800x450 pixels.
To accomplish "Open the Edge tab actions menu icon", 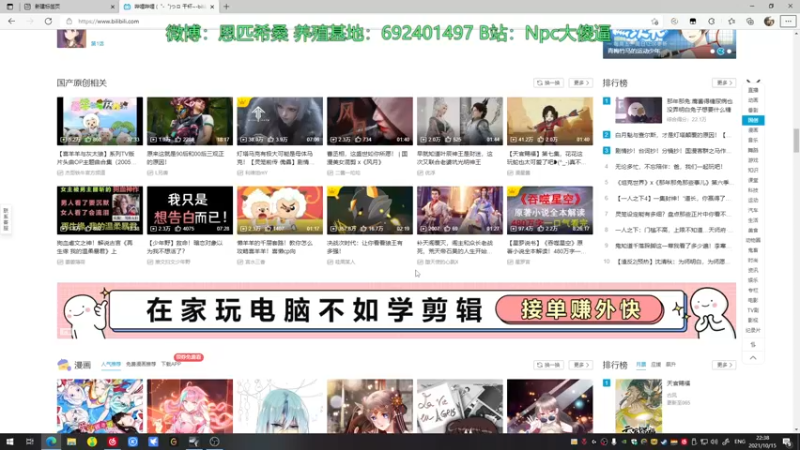I will pos(10,7).
